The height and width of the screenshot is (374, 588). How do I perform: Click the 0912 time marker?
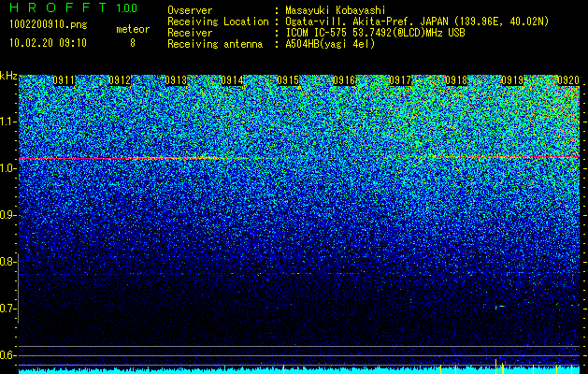120,80
